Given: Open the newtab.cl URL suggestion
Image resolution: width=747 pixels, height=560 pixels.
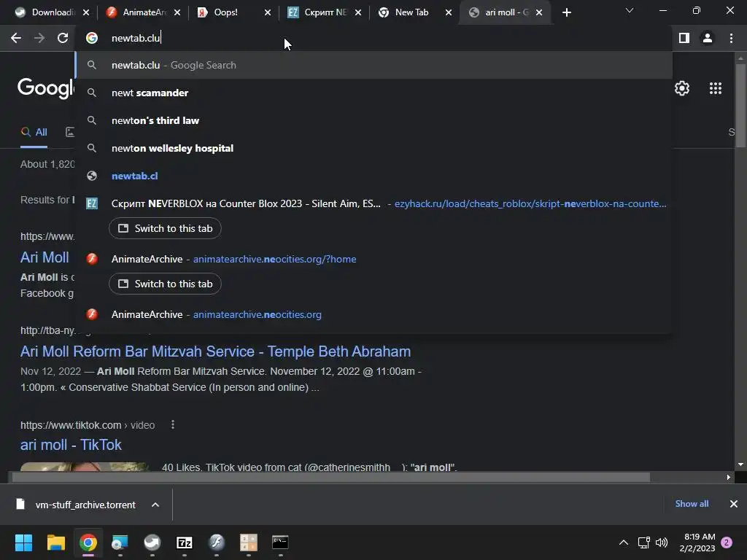Looking at the screenshot, I should (x=374, y=176).
